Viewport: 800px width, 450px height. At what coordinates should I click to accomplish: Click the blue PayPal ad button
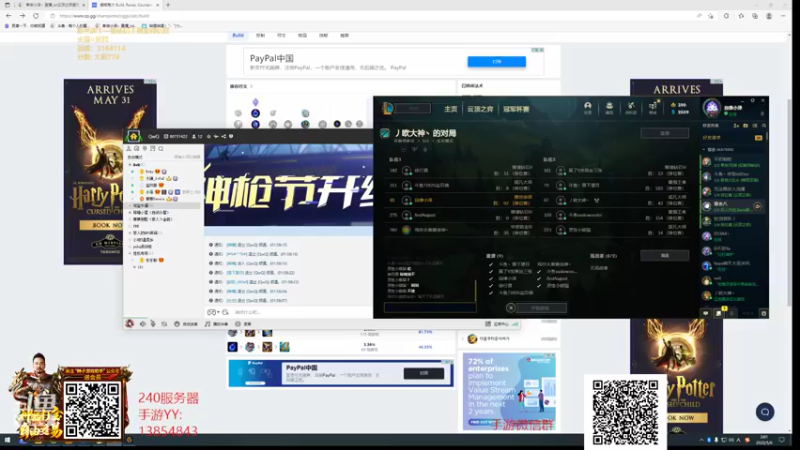(496, 62)
